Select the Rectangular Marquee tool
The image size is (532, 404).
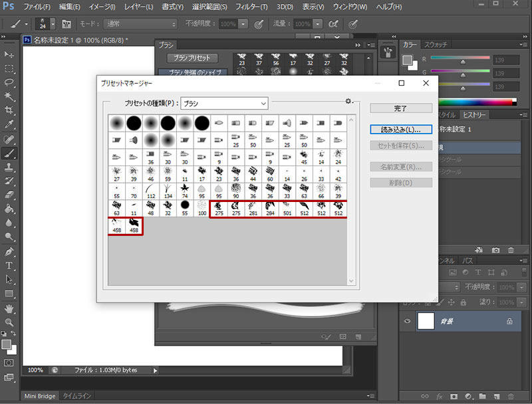pyautogui.click(x=9, y=68)
